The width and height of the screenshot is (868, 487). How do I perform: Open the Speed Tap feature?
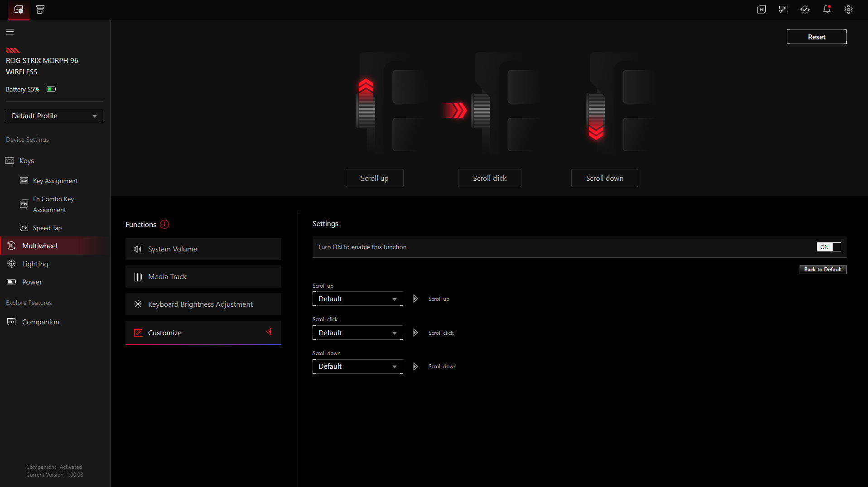(x=47, y=228)
